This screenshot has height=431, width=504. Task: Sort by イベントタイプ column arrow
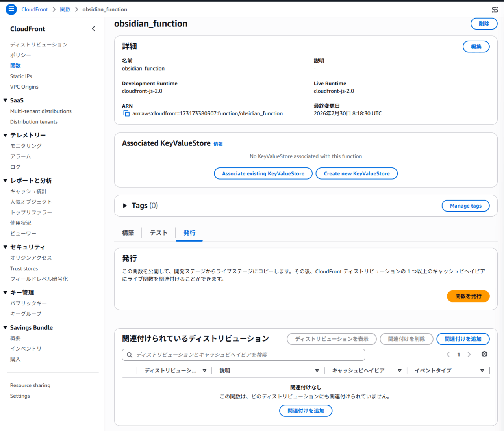(482, 371)
